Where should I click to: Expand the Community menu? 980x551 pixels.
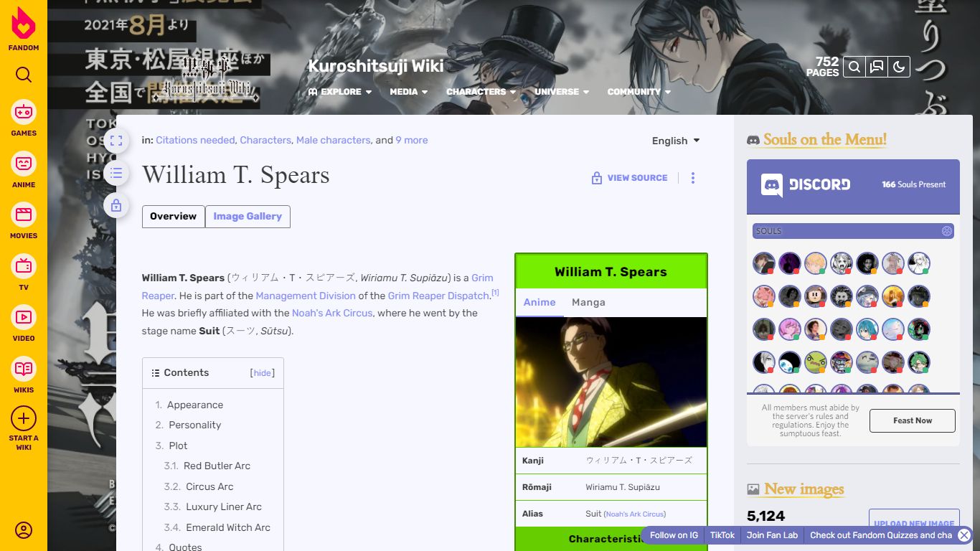point(639,92)
